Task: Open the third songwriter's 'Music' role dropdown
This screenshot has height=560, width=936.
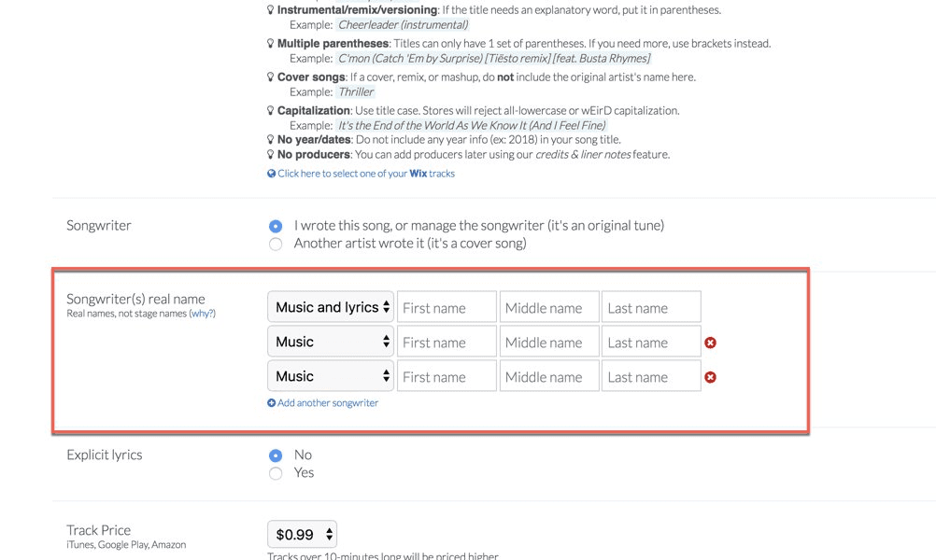Action: click(x=331, y=376)
